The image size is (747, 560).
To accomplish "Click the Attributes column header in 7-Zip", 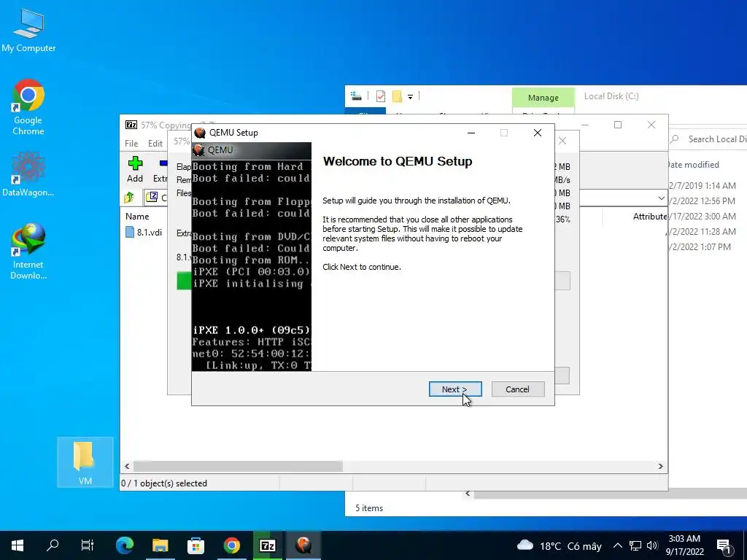I will pos(650,216).
